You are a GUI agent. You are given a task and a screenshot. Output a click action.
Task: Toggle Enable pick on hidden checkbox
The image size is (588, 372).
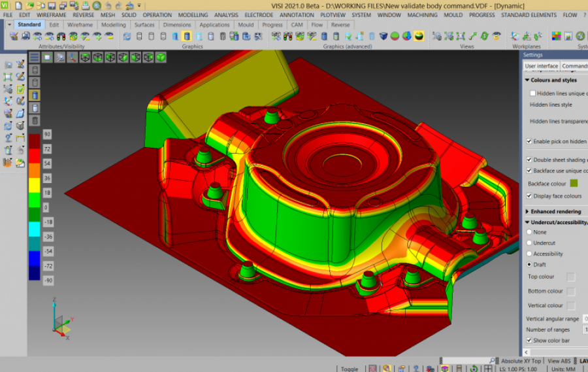pyautogui.click(x=529, y=141)
